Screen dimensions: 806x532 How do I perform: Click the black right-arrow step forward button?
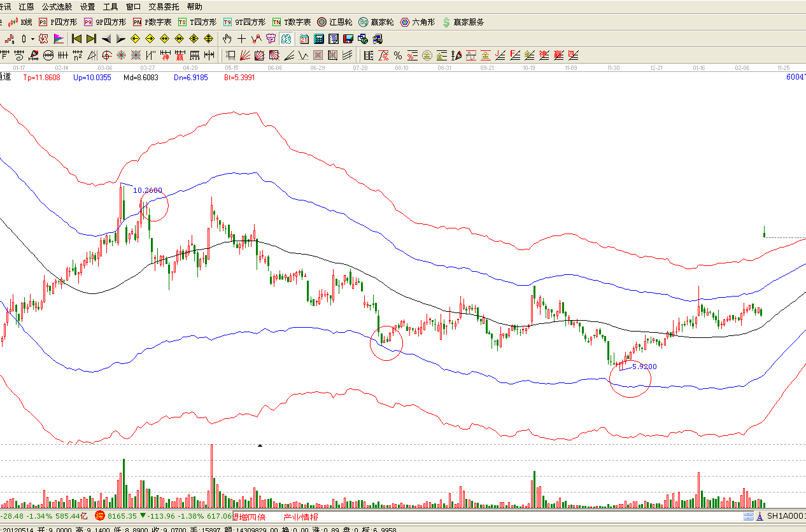point(120,39)
